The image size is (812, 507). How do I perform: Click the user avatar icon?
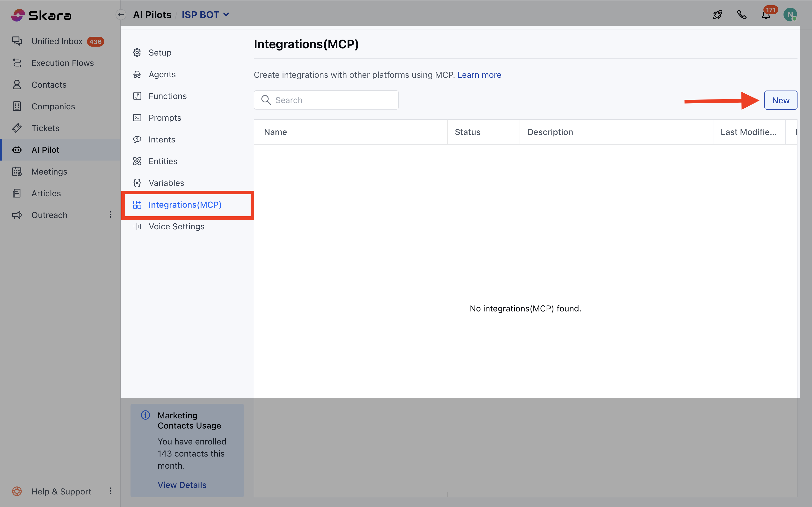pyautogui.click(x=790, y=15)
